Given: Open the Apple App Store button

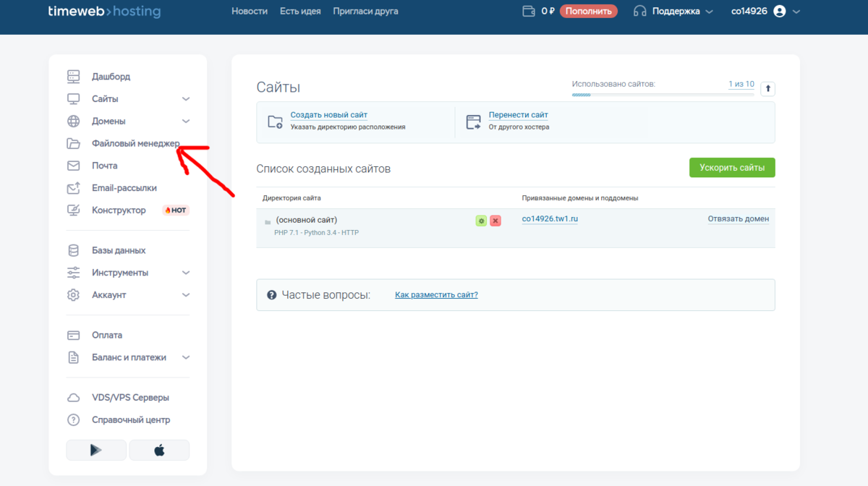Looking at the screenshot, I should coord(159,450).
